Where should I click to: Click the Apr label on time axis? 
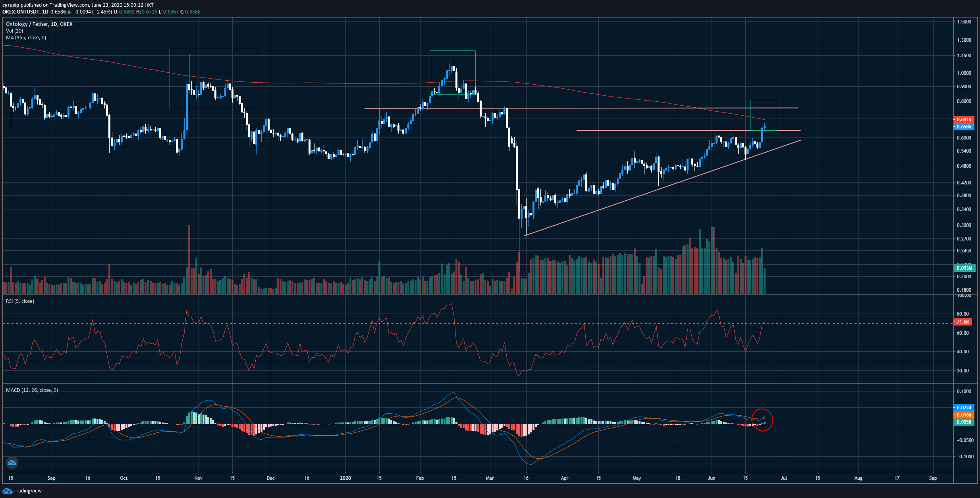565,478
